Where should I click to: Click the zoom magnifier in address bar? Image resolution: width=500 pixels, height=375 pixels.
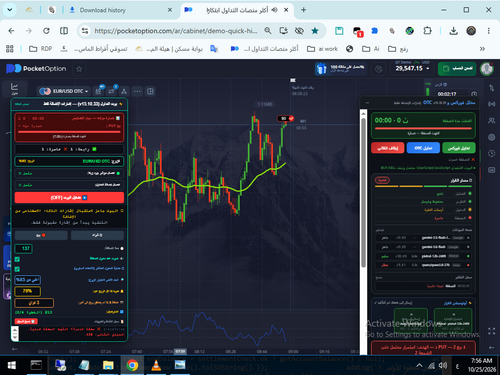click(268, 31)
